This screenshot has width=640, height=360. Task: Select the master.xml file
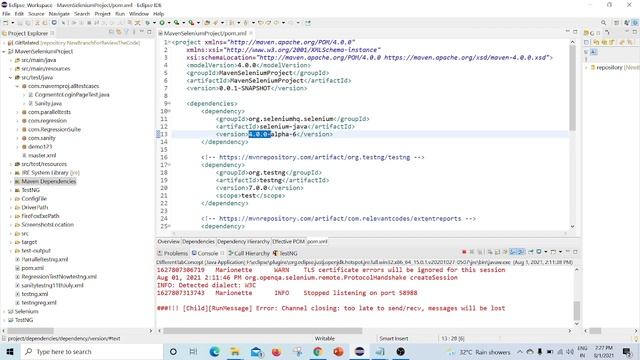pyautogui.click(x=42, y=156)
